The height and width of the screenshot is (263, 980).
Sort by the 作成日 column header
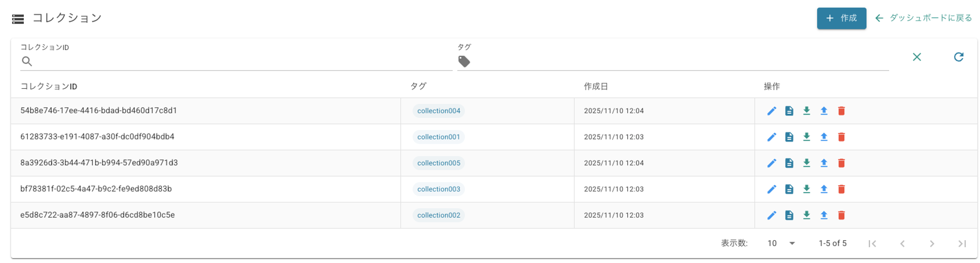(x=596, y=86)
